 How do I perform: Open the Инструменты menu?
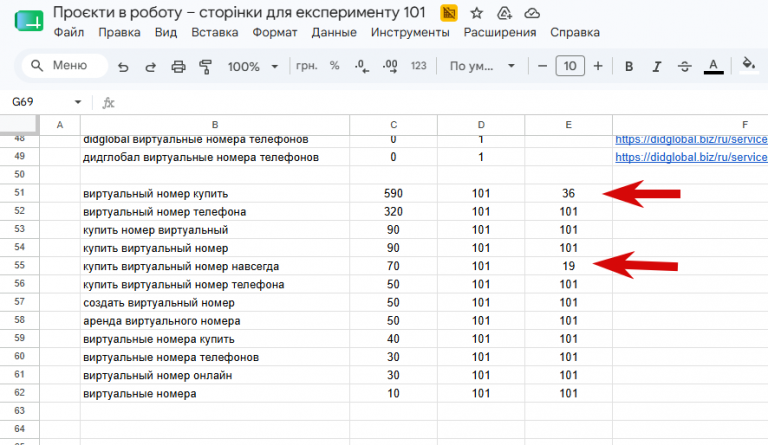410,32
